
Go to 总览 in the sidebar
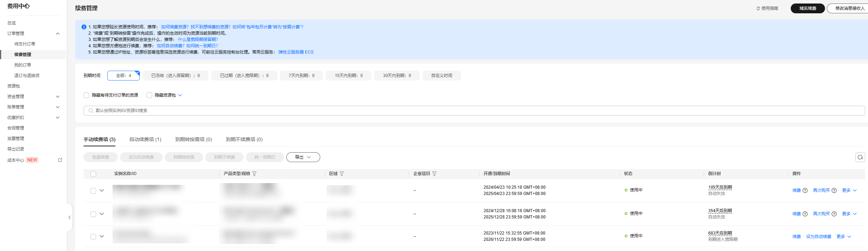[12, 23]
